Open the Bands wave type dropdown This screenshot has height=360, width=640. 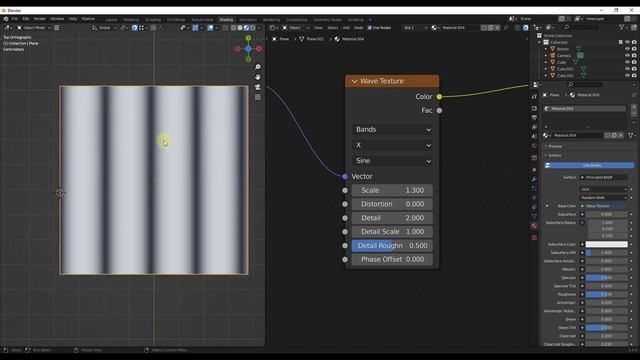pos(392,129)
